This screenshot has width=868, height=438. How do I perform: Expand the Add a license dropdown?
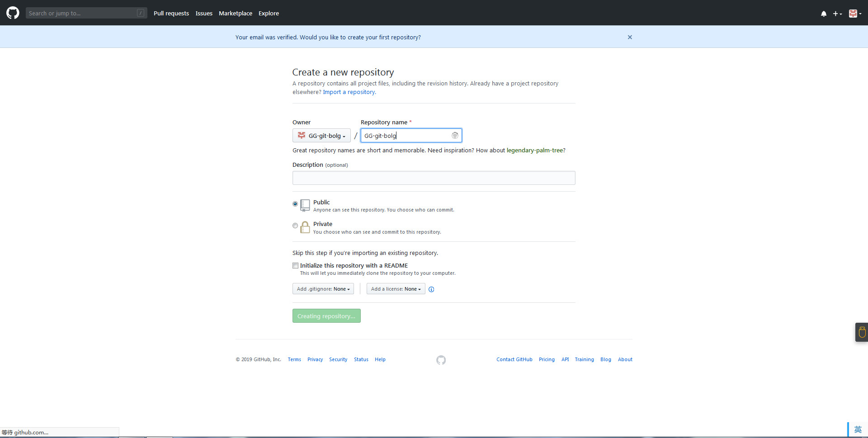(396, 289)
